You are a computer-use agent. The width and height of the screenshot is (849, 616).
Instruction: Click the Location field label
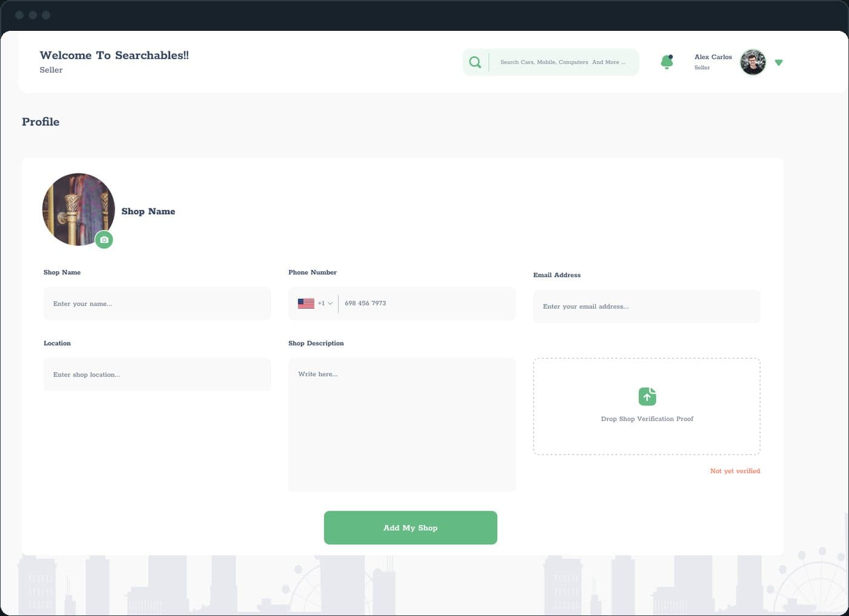pyautogui.click(x=57, y=343)
